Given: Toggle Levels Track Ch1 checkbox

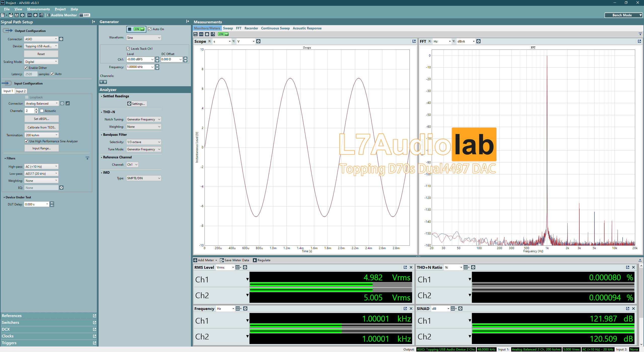Looking at the screenshot, I should point(128,48).
